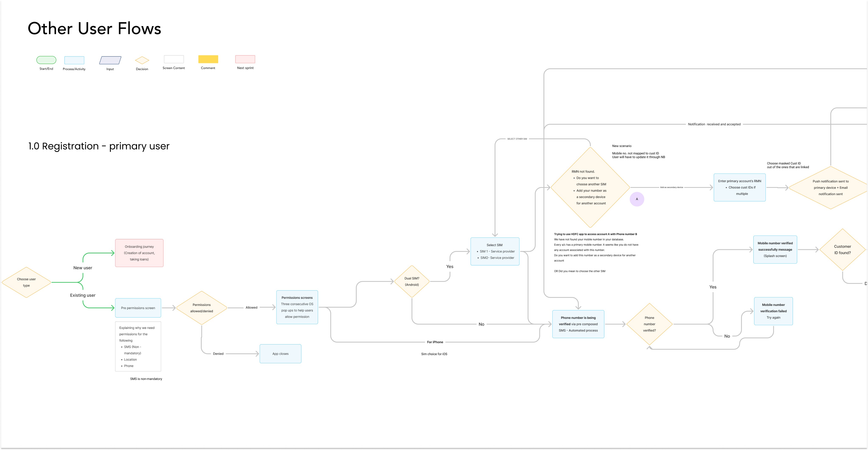This screenshot has width=868, height=450.
Task: Select the Choose user type diamond
Action: point(26,282)
